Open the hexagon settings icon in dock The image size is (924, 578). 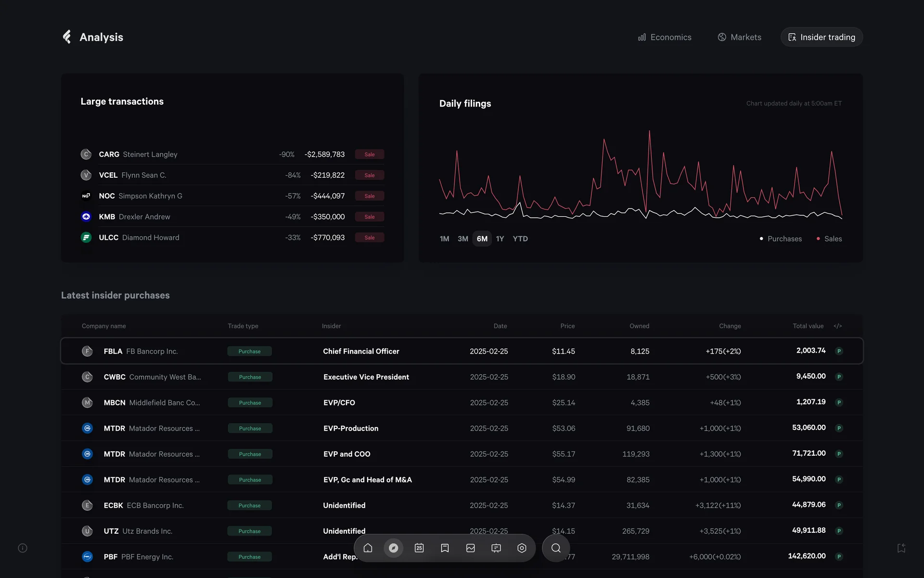click(x=522, y=548)
